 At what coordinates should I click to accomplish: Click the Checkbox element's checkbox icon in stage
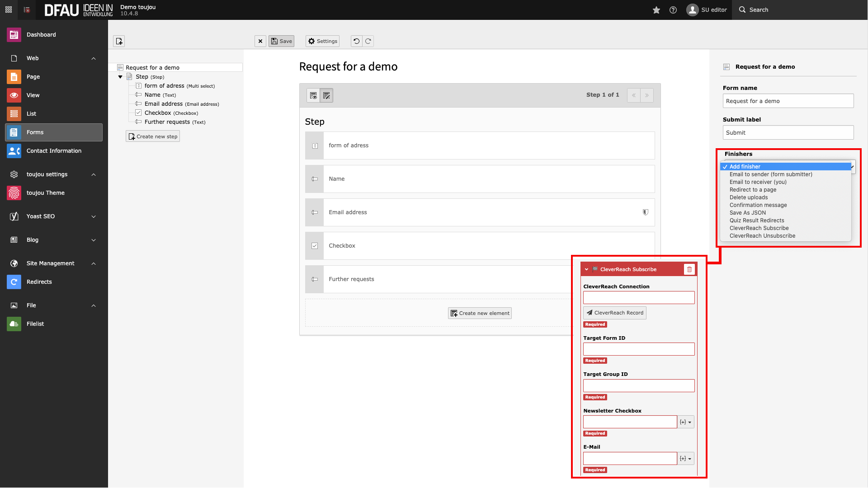[315, 246]
